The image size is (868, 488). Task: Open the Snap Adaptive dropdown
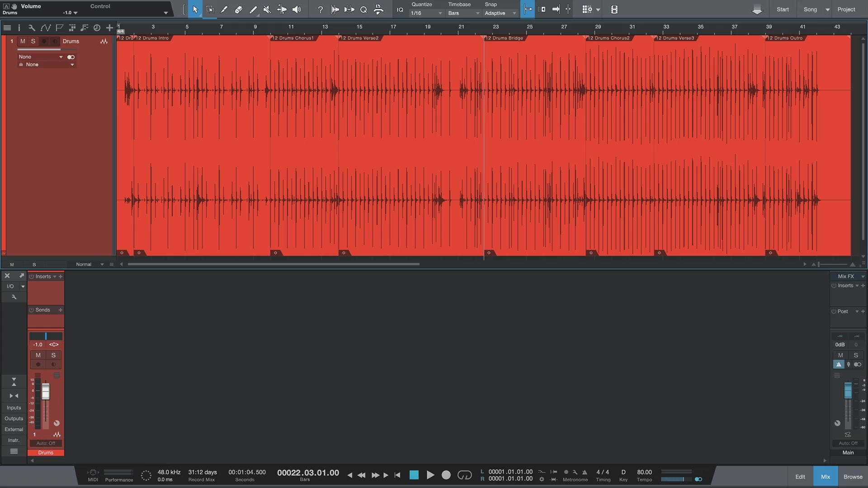pyautogui.click(x=500, y=13)
